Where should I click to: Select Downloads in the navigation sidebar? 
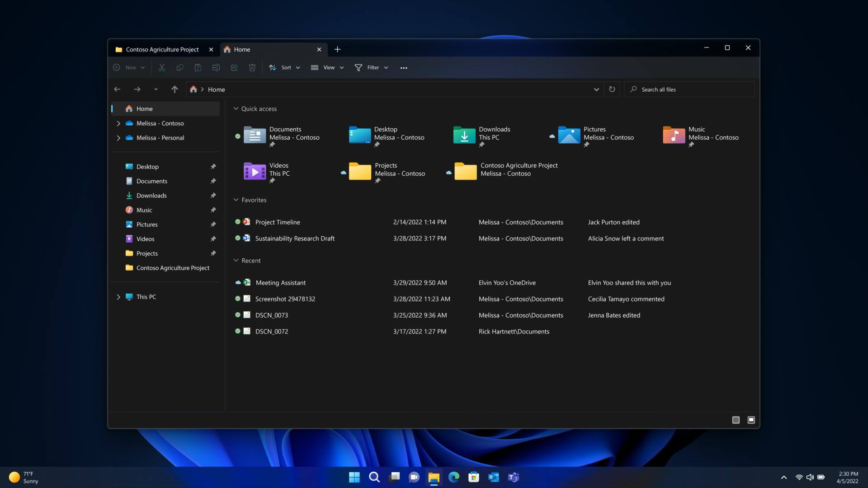point(151,196)
